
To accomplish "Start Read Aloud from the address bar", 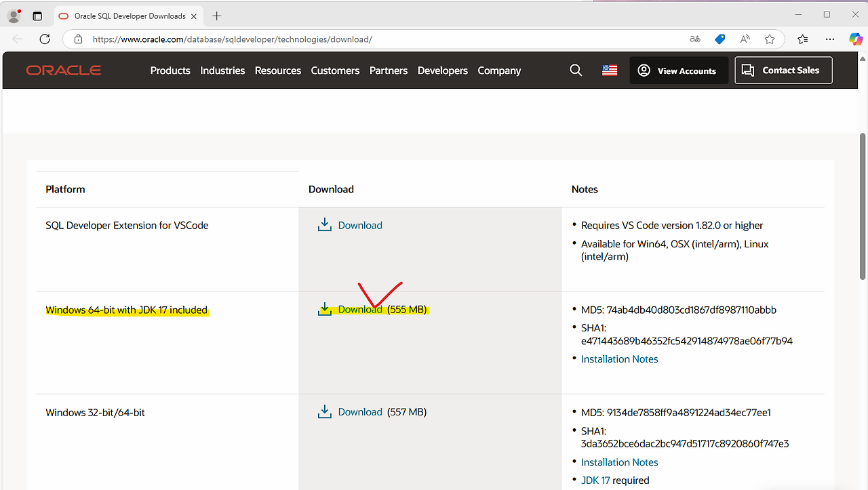I will click(x=745, y=39).
